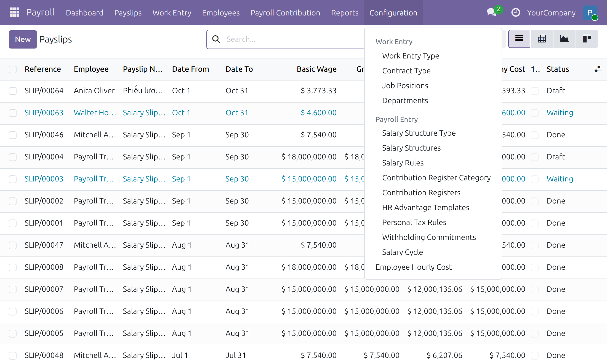Sort by the Basic Wage column
Screen dimensions: 607x364
tap(316, 69)
